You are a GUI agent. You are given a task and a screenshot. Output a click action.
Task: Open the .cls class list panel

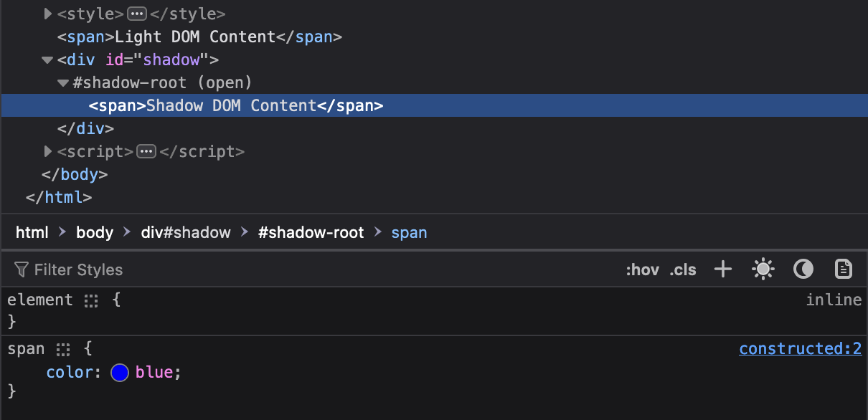pos(683,270)
